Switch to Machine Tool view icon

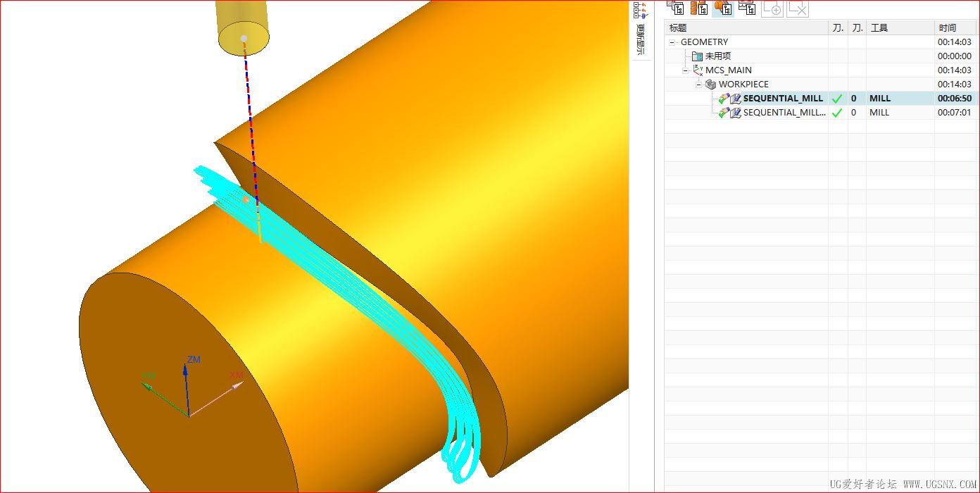tap(699, 8)
